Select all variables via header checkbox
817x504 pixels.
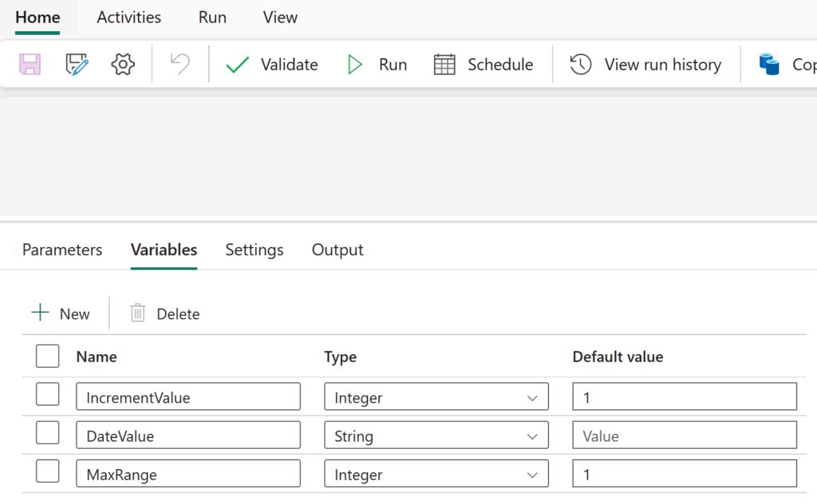[x=47, y=356]
